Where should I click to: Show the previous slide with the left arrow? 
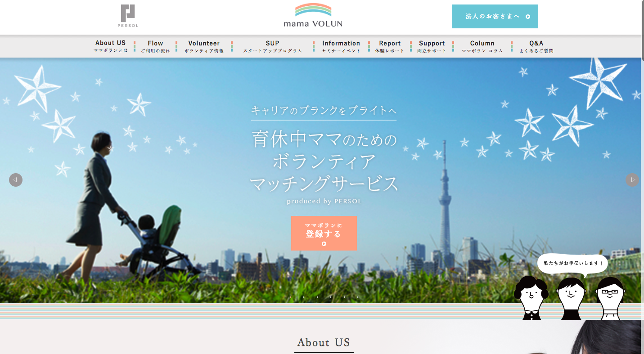[16, 180]
